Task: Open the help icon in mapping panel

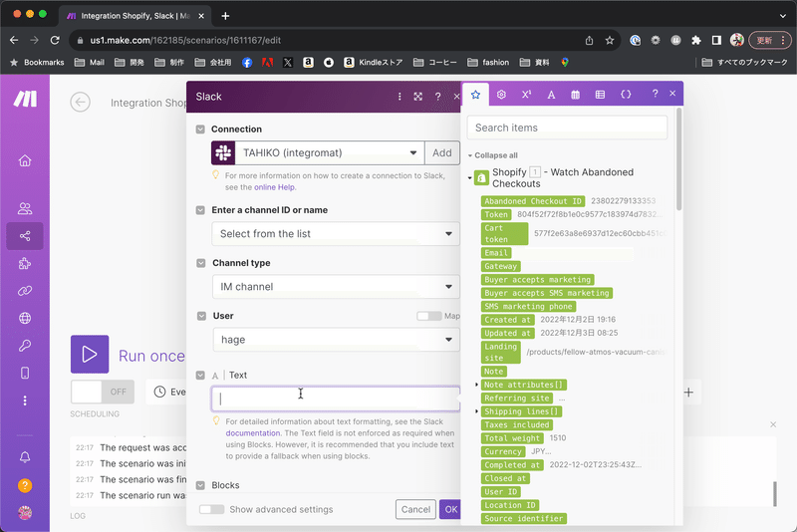Action: pos(655,94)
